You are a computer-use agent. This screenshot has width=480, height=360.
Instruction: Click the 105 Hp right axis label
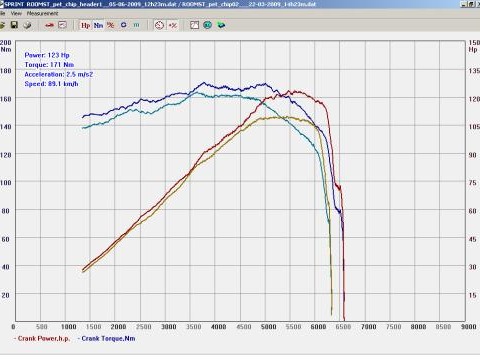pyautogui.click(x=474, y=127)
